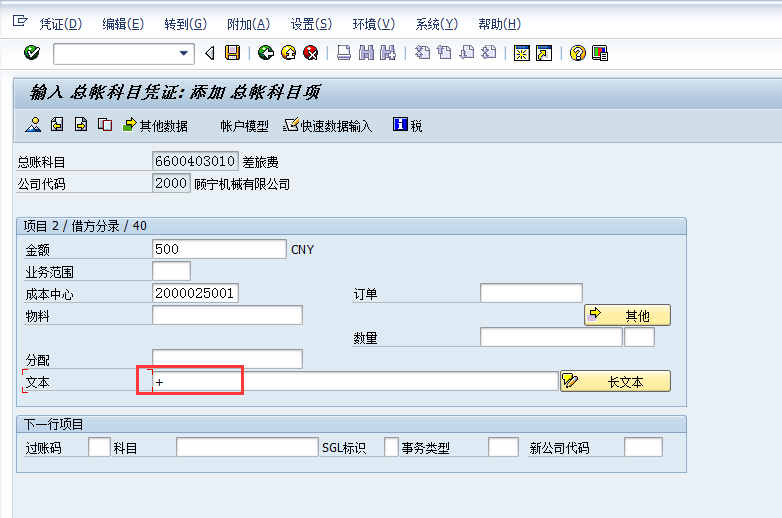The image size is (782, 518).
Task: Click the 公司代码 field 2000
Action: tap(171, 183)
